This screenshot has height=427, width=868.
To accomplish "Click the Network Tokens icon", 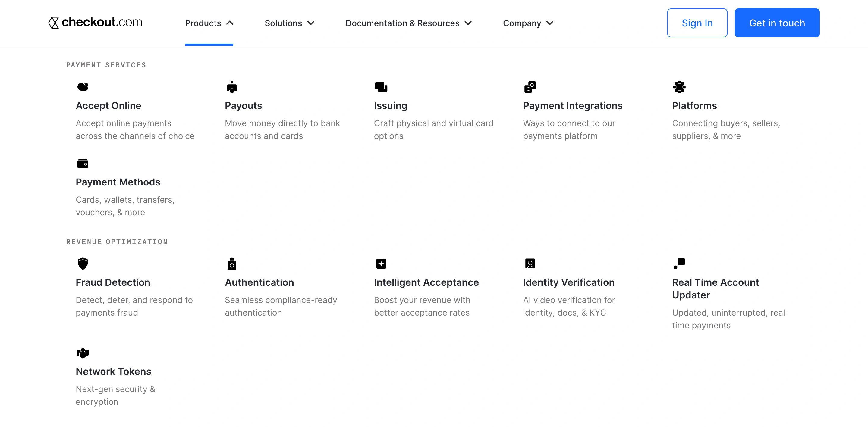I will click(x=83, y=353).
